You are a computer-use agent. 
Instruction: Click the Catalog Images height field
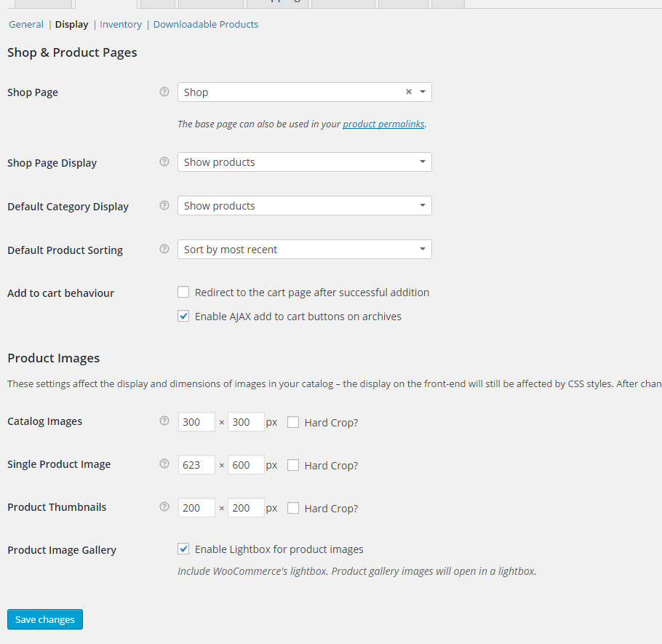coord(246,422)
